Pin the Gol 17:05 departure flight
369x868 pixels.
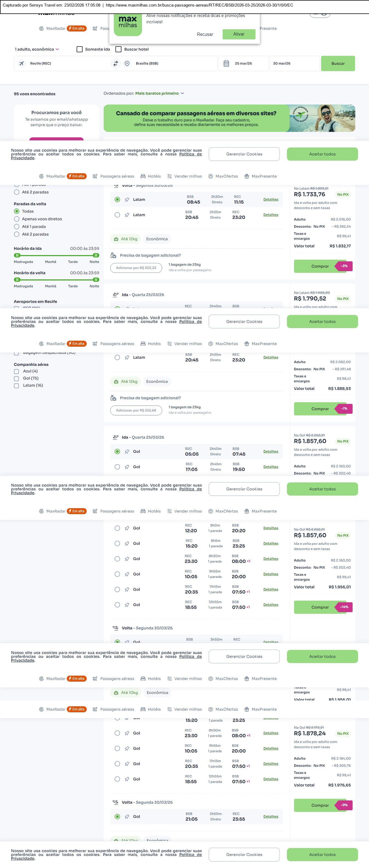[x=127, y=467]
